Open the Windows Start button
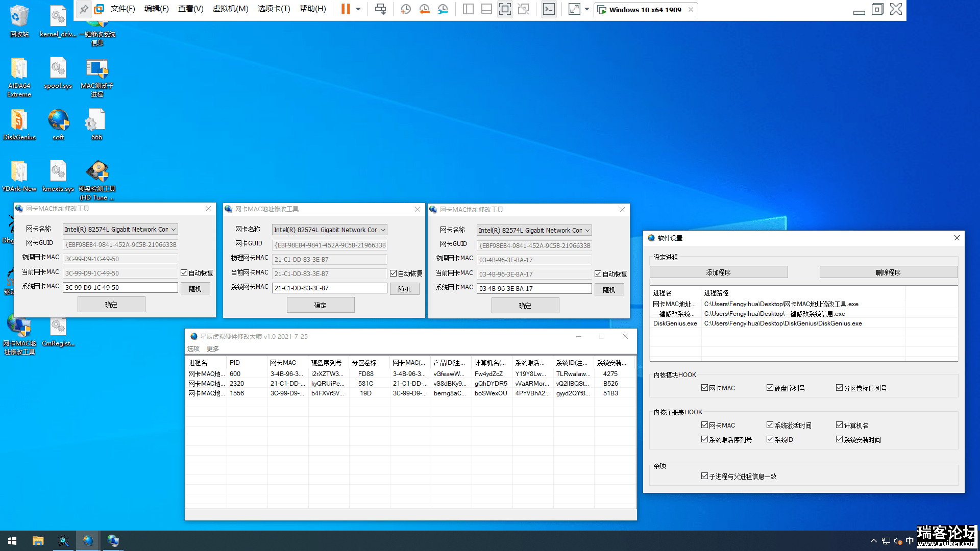Image resolution: width=980 pixels, height=551 pixels. [12, 541]
